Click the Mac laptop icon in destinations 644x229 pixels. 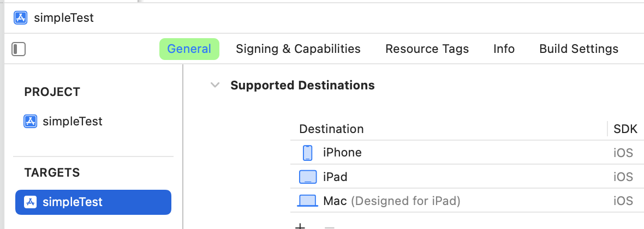pyautogui.click(x=308, y=201)
